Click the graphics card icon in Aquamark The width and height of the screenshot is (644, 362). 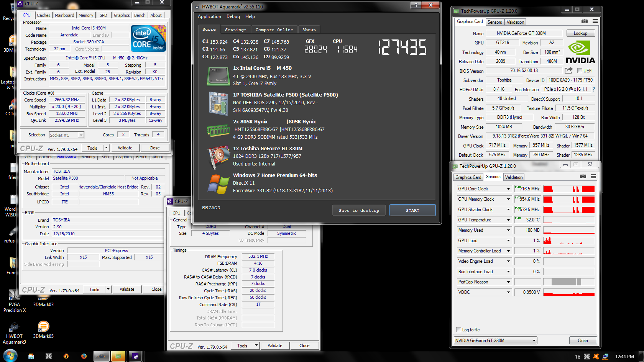pyautogui.click(x=218, y=157)
